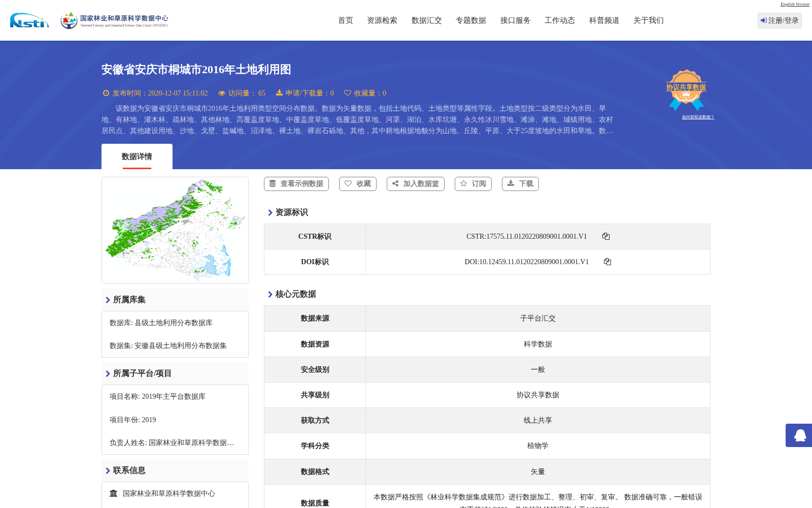Open the 工作动态 menu
This screenshot has height=508, width=812.
coord(560,20)
